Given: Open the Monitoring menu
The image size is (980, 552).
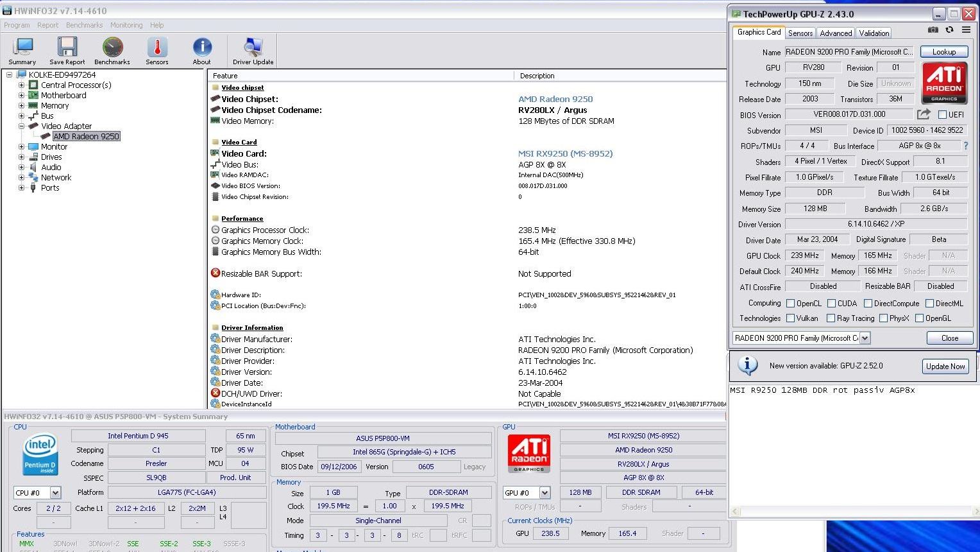Looking at the screenshot, I should coord(126,25).
